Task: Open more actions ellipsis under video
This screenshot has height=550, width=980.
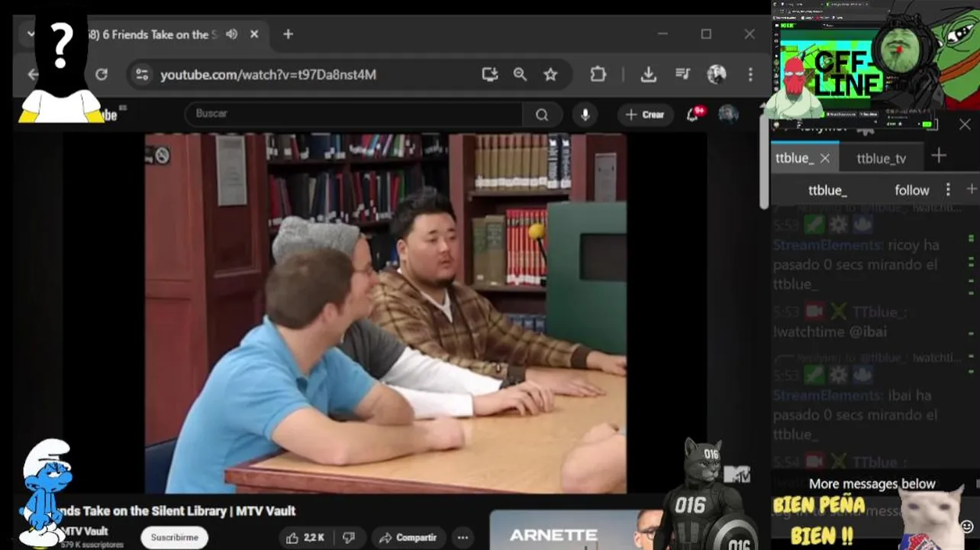Action: (x=463, y=538)
